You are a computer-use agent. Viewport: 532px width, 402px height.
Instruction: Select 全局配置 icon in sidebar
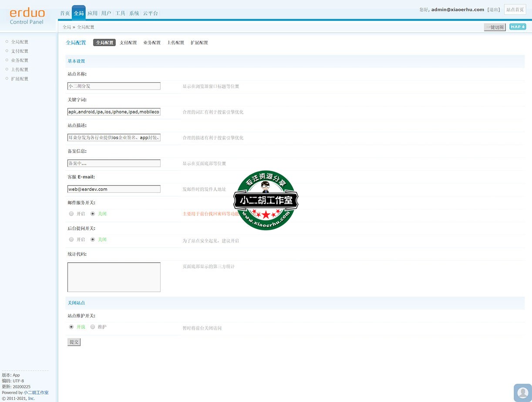[x=6, y=42]
